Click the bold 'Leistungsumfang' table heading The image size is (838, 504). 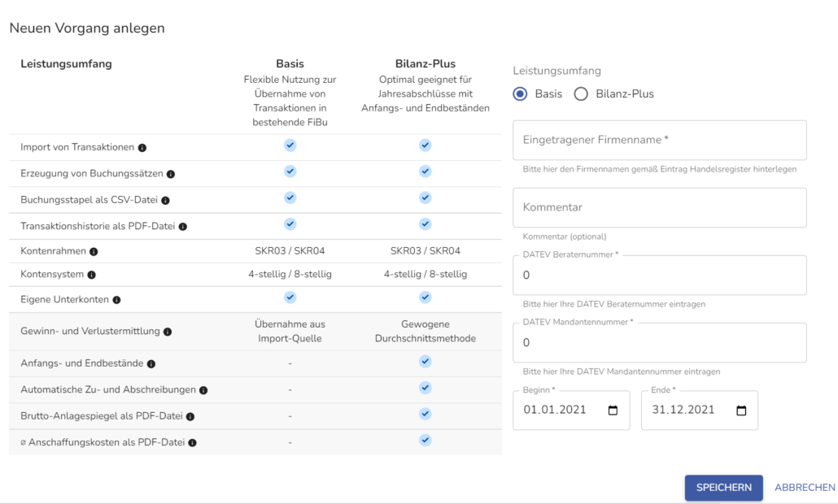click(66, 64)
